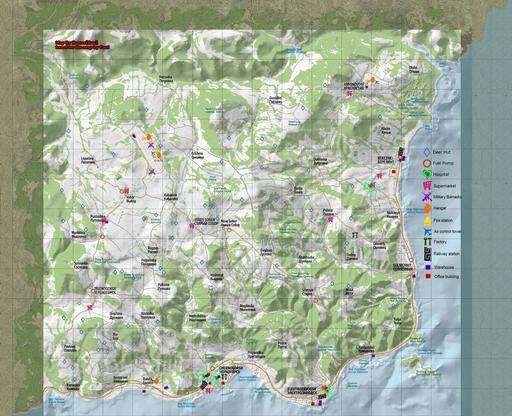Click the "Railway station" legend label
Image resolution: width=512 pixels, height=416 pixels.
[446, 254]
